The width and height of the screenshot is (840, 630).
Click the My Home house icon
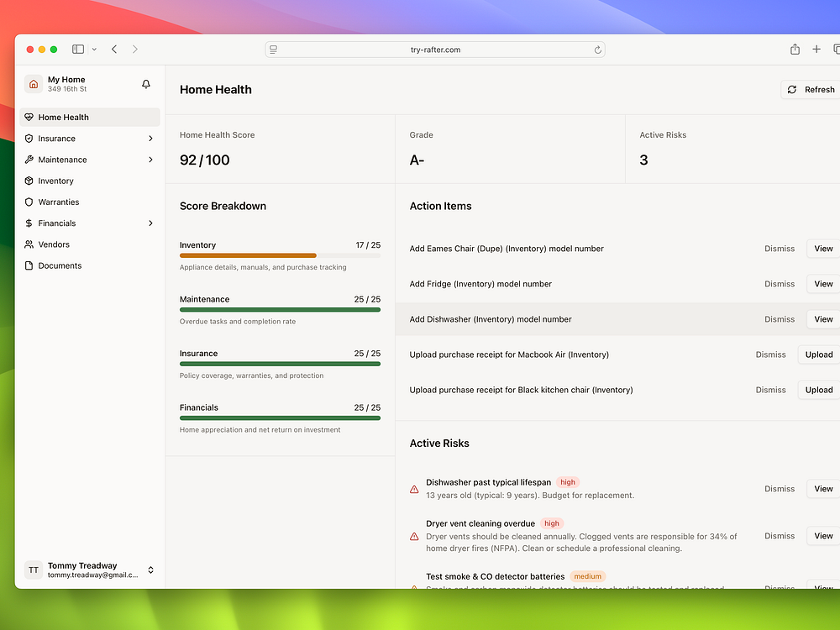34,84
